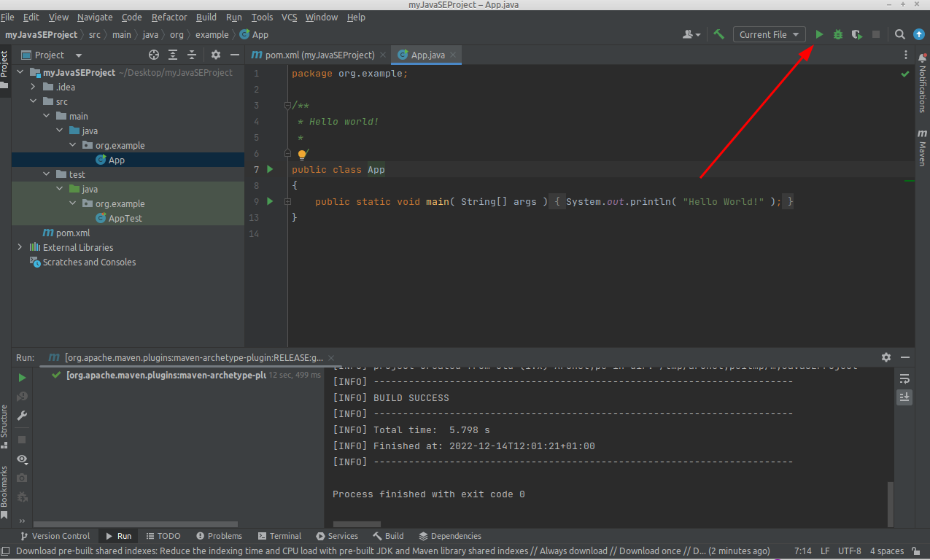Open the Navigate menu

(95, 17)
